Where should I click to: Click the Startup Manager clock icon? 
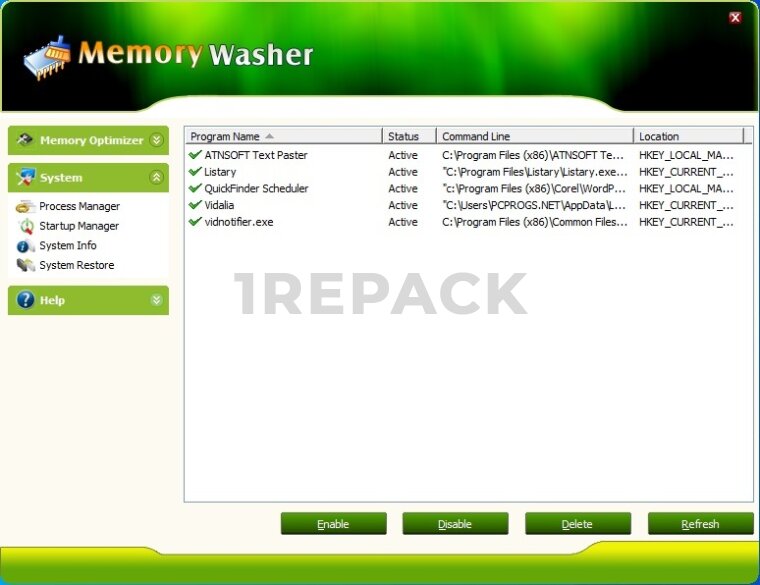pos(25,226)
